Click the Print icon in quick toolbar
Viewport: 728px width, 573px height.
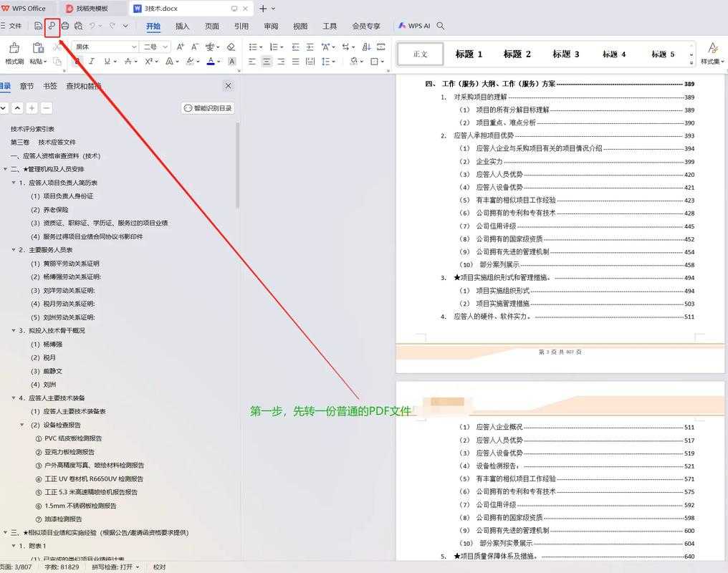click(64, 26)
